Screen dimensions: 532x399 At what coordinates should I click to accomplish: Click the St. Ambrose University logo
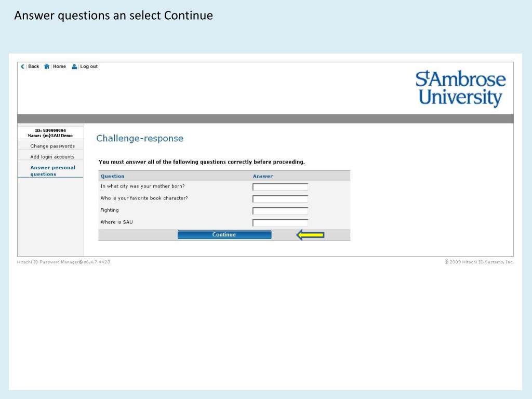point(460,89)
